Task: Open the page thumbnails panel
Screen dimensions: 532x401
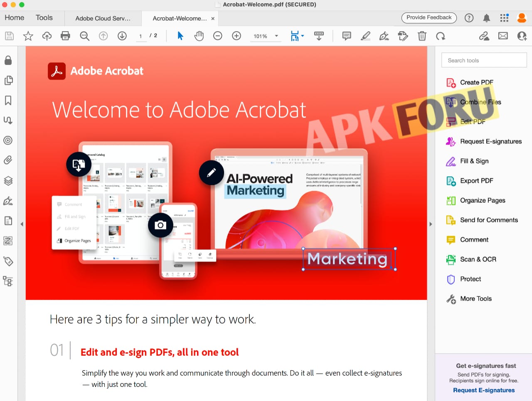Action: click(8, 80)
